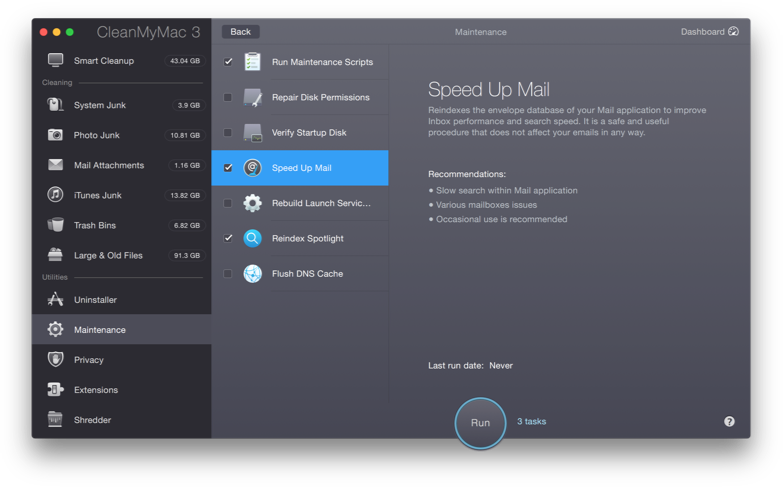Click the Rebuild Launch Services gear icon
The image size is (783, 487).
tap(253, 203)
